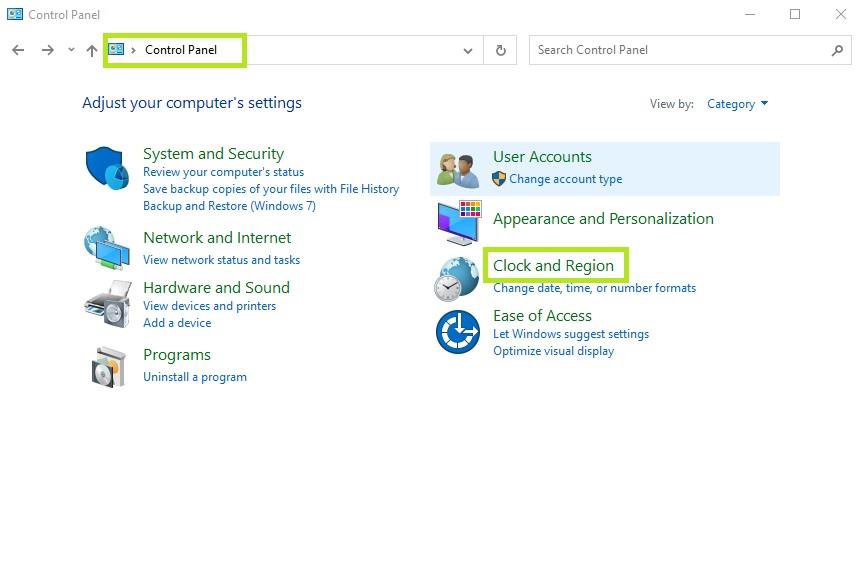Click Change account type link
The height and width of the screenshot is (575, 859).
[565, 179]
